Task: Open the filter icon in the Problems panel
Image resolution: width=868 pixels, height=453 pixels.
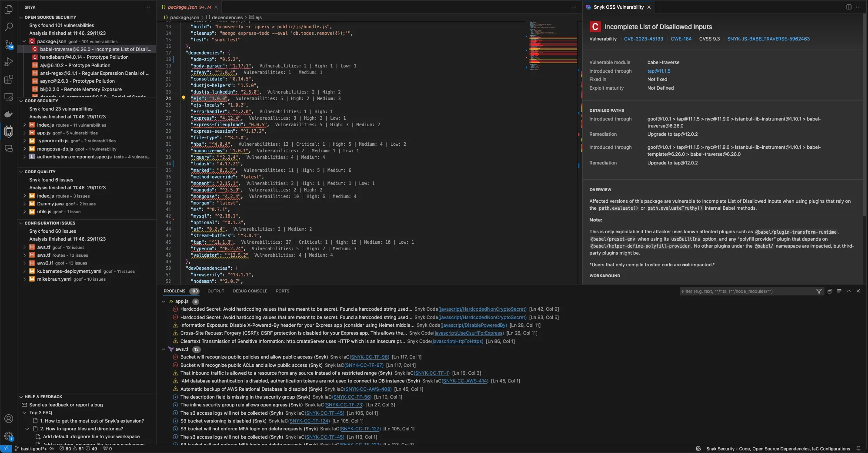Action: pyautogui.click(x=819, y=291)
